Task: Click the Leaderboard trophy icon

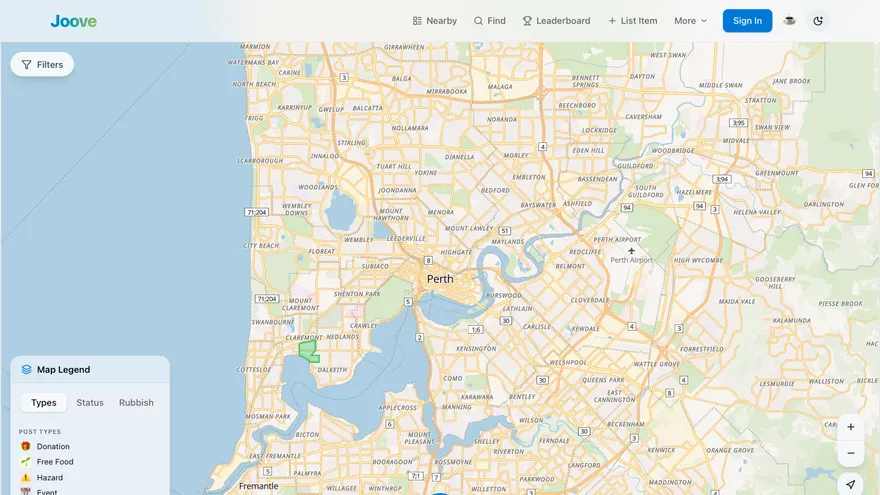Action: [x=527, y=21]
